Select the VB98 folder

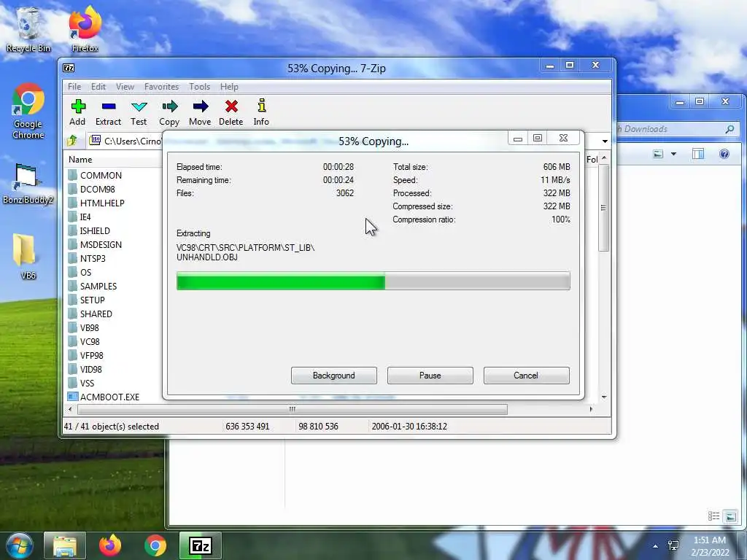83,327
